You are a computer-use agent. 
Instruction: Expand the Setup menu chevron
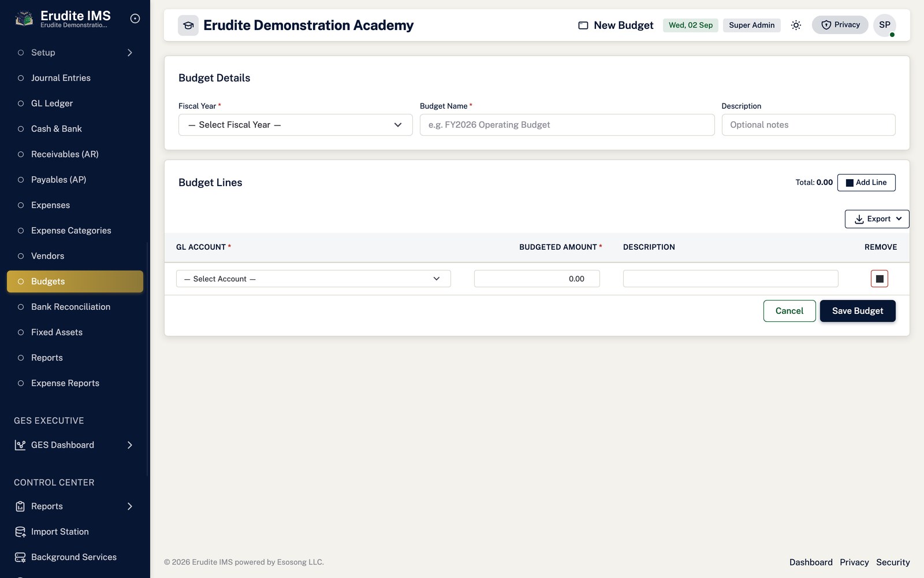[130, 53]
